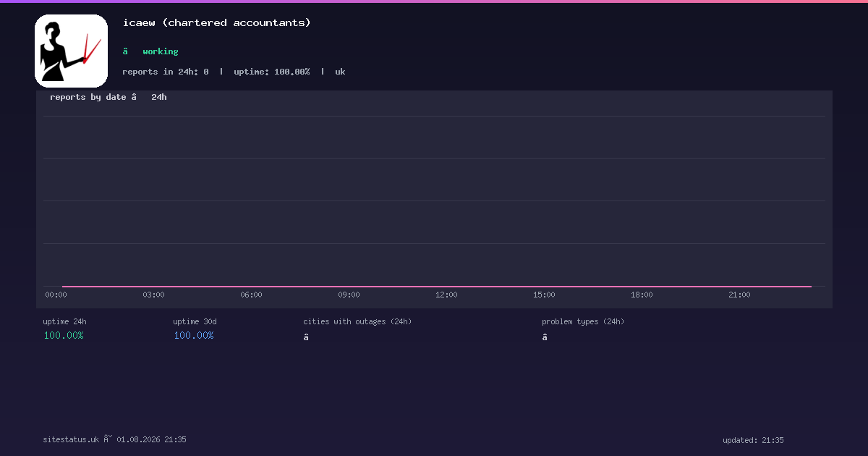Viewport: 868px width, 456px height.
Task: Click the 'uptime: 100.00%' header text
Action: (x=272, y=72)
